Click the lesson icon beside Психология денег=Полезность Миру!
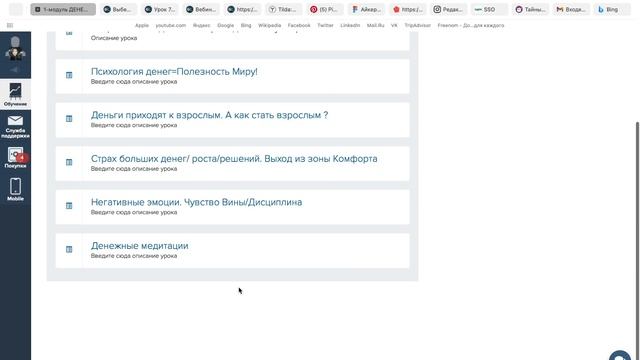The image size is (640, 360). point(69,75)
